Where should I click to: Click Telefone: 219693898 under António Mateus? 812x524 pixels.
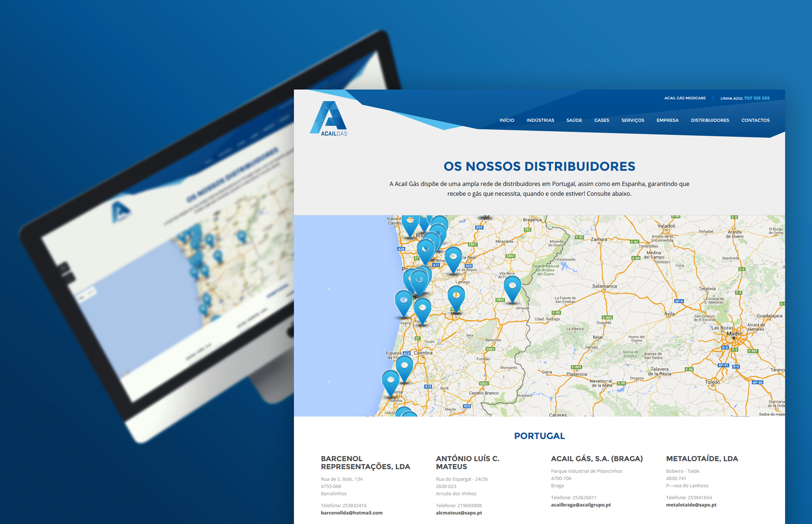pos(458,505)
